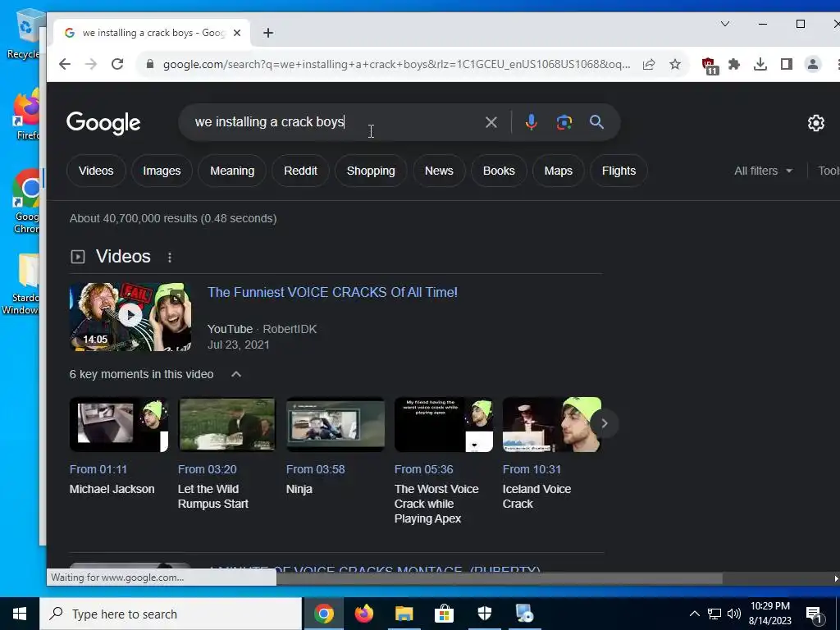Jump to 'From 05:36' timestamp link
The image size is (840, 630).
click(x=424, y=469)
